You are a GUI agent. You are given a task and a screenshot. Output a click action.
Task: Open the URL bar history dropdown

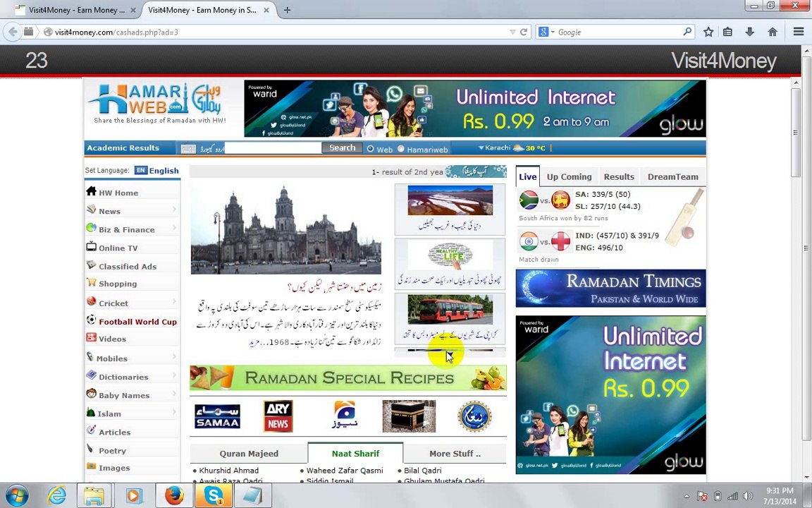point(512,32)
